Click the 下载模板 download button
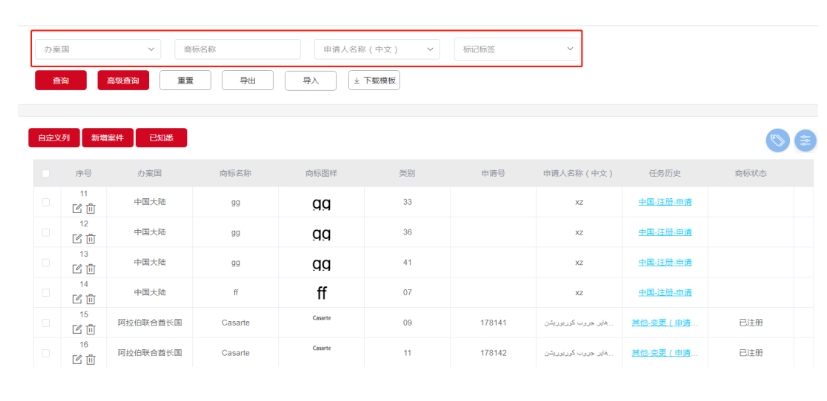This screenshot has height=401, width=827. pos(374,81)
